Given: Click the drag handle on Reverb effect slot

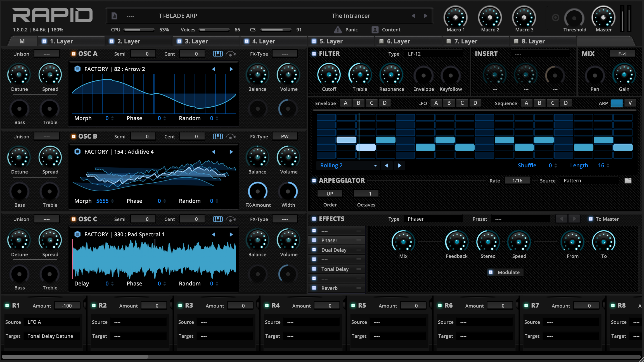Looking at the screenshot, I should point(359,288).
